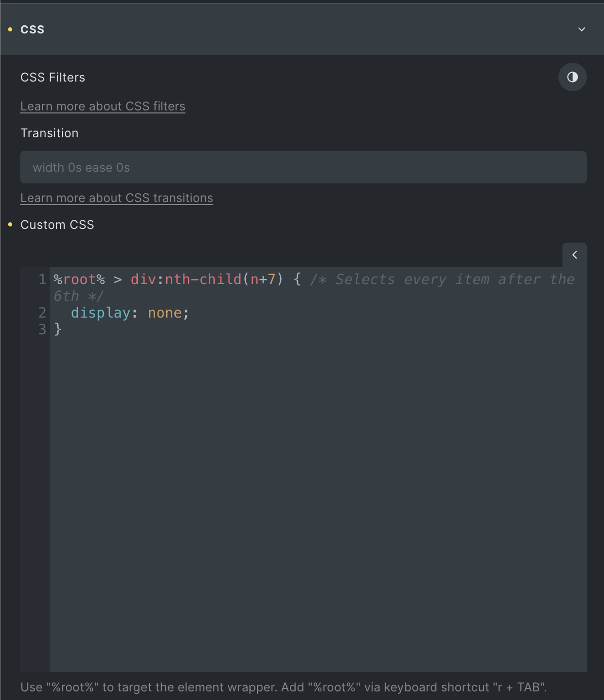Screen dimensions: 604x700
Task: Collapse the code editor with the left arrow
Action: [x=574, y=255]
